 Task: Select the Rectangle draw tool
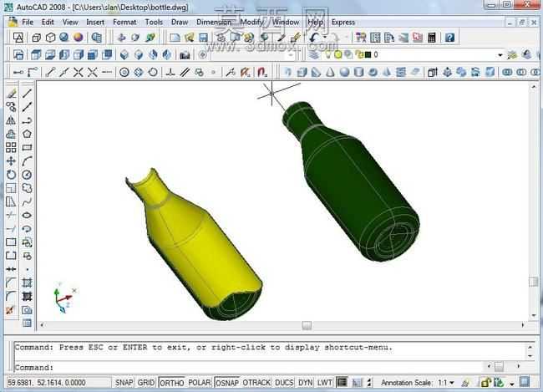tap(27, 147)
